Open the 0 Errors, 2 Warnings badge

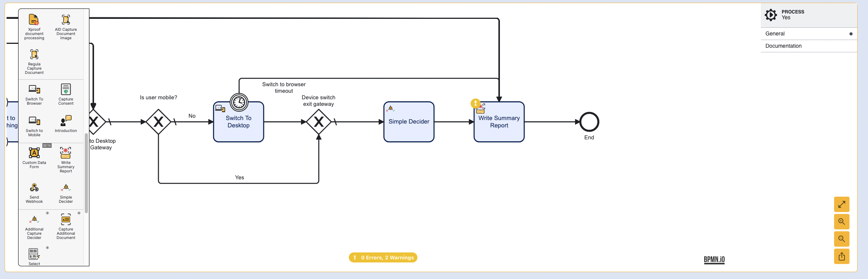(383, 257)
